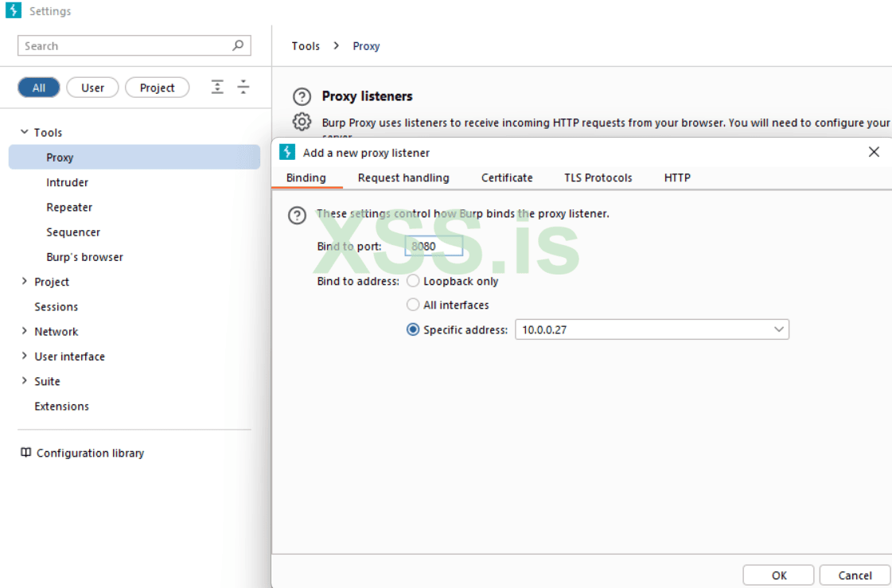Click Burp logo in Settings title bar
This screenshot has height=588, width=892.
pos(13,10)
